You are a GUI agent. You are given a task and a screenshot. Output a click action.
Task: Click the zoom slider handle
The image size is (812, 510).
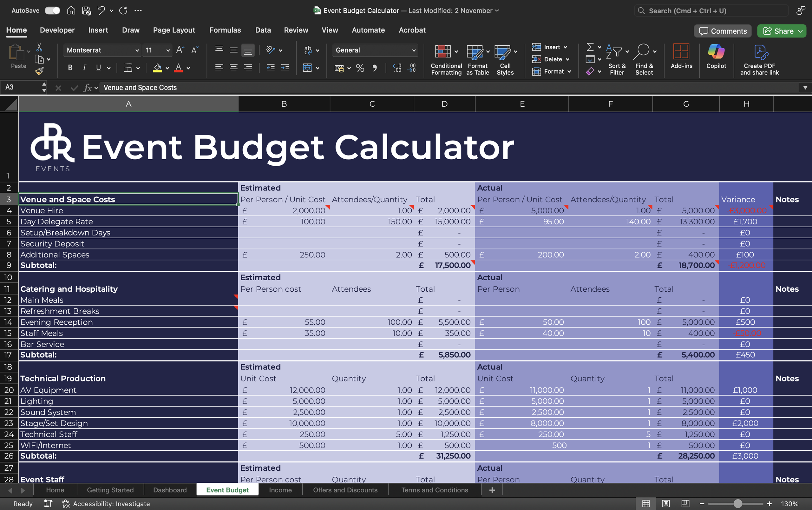[x=737, y=504]
